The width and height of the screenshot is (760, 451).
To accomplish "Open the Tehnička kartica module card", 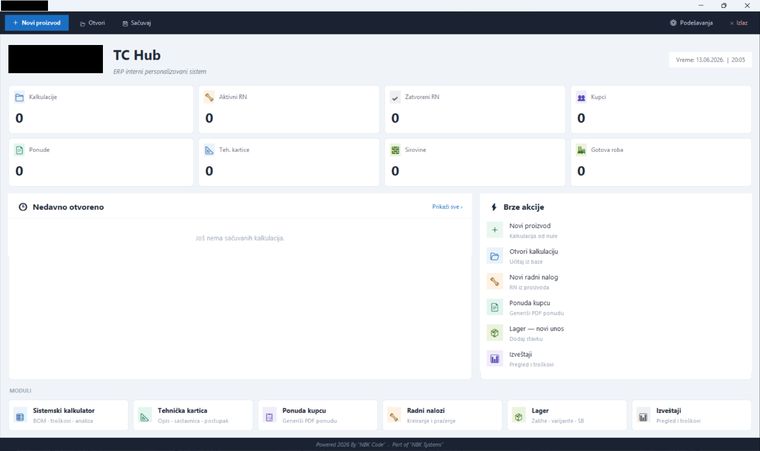I will click(x=193, y=415).
